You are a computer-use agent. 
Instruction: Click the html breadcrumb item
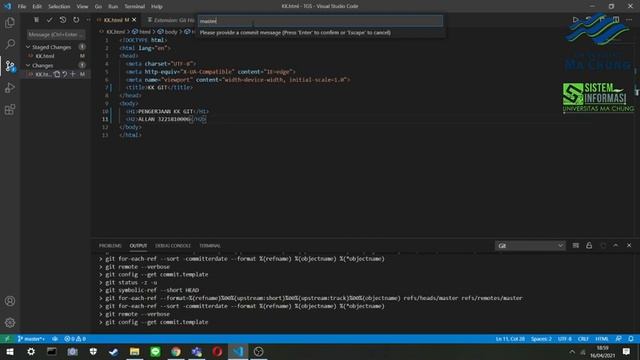tap(141, 32)
